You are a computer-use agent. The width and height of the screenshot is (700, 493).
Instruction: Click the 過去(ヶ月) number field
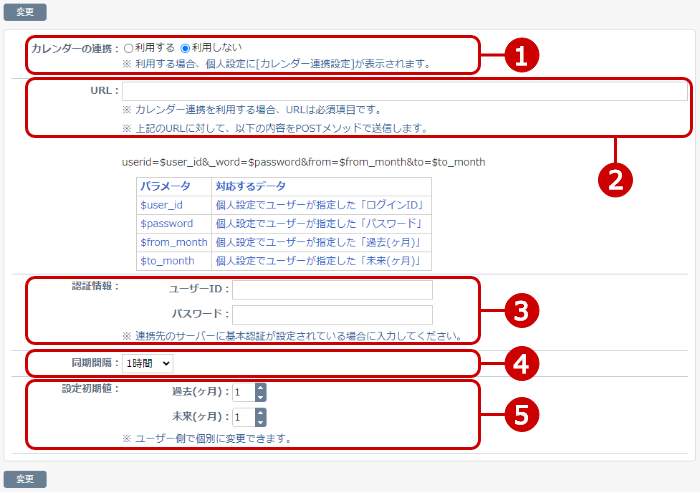[x=244, y=392]
